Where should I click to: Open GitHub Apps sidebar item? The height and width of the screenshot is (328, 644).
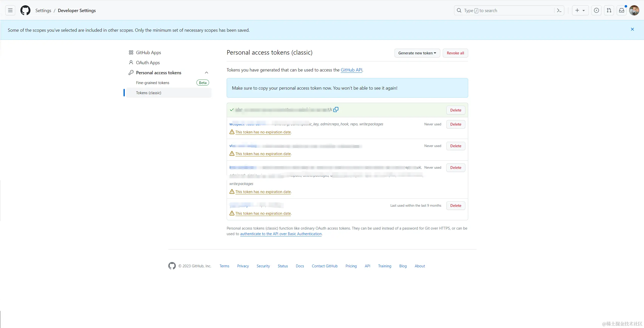(148, 53)
